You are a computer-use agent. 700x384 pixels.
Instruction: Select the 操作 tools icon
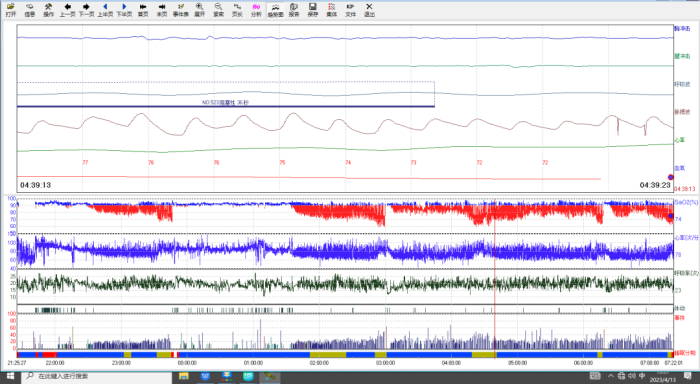point(48,10)
